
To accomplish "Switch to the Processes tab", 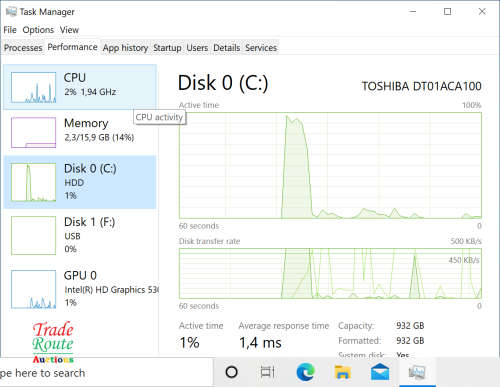I will (23, 48).
